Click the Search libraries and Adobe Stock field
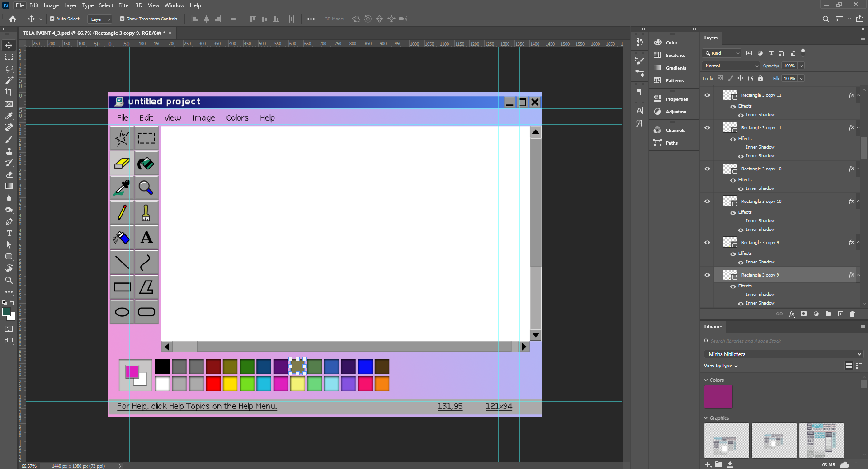The image size is (868, 469). coord(784,342)
